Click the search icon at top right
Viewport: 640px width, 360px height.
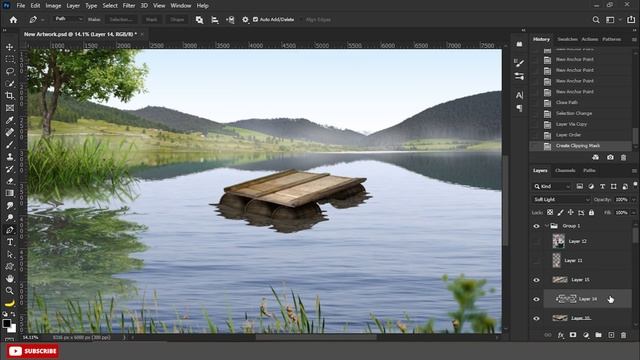tap(596, 20)
